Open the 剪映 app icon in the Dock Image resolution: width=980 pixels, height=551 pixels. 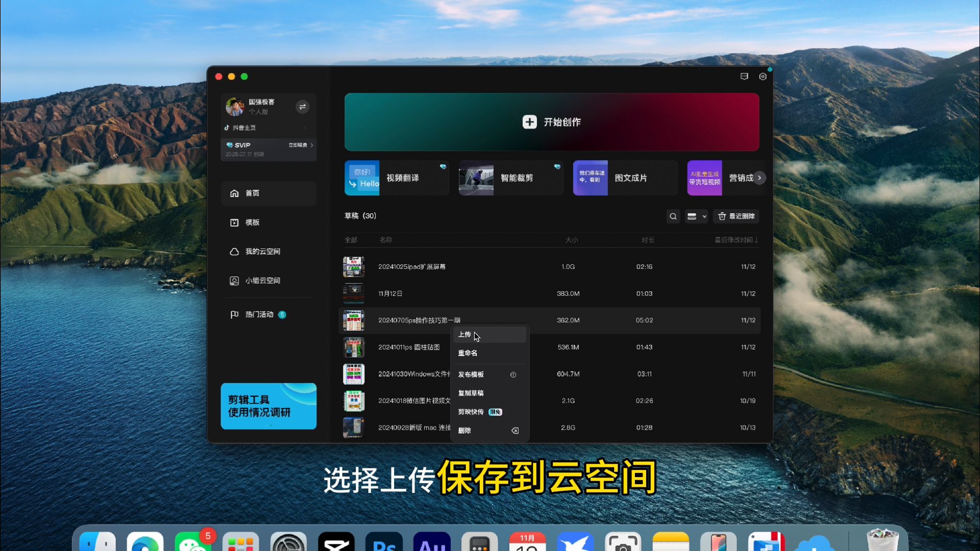[336, 542]
